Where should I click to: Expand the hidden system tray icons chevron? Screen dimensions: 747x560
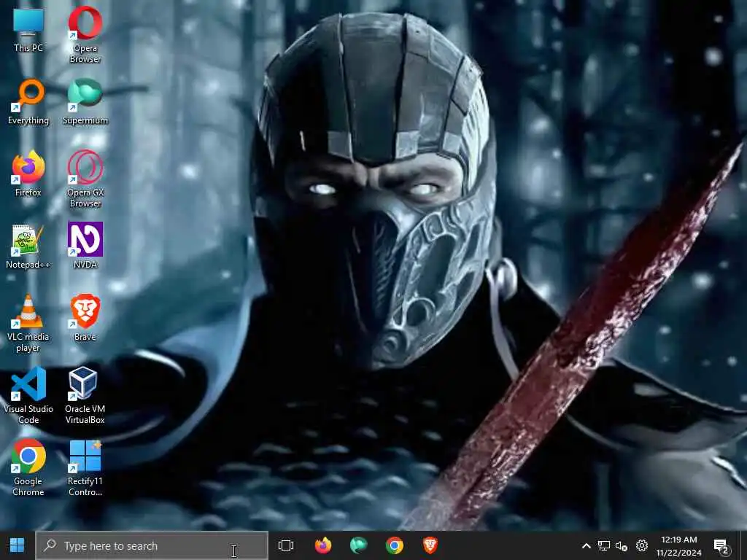(587, 545)
